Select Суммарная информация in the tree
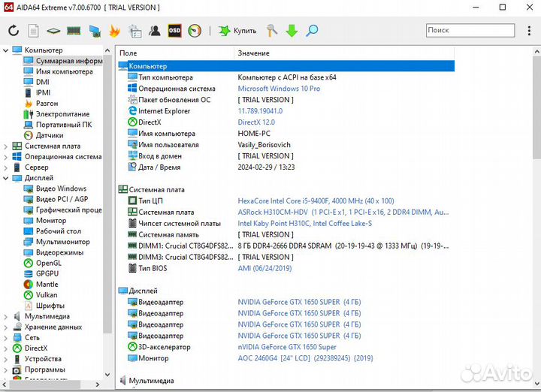 tap(63, 61)
